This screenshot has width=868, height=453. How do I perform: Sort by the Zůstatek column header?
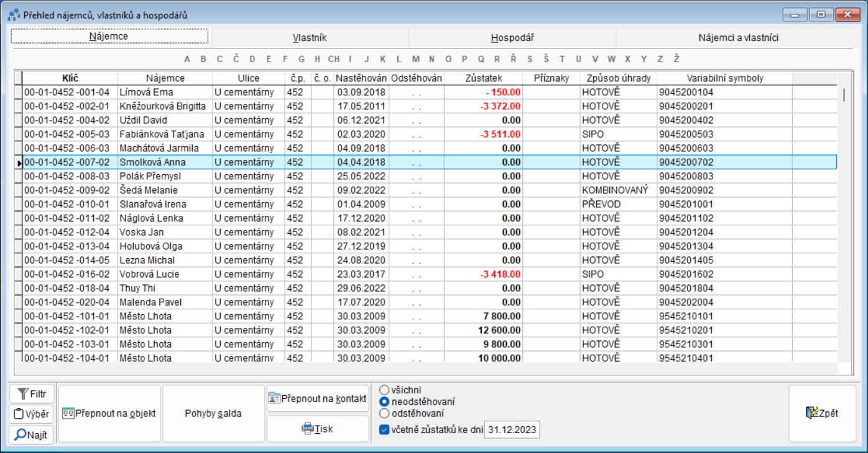tap(483, 78)
